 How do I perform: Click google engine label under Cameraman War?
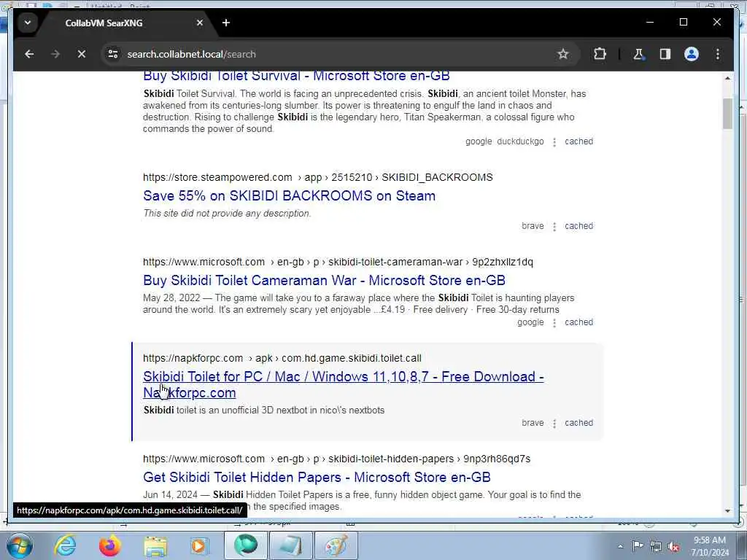(x=531, y=322)
